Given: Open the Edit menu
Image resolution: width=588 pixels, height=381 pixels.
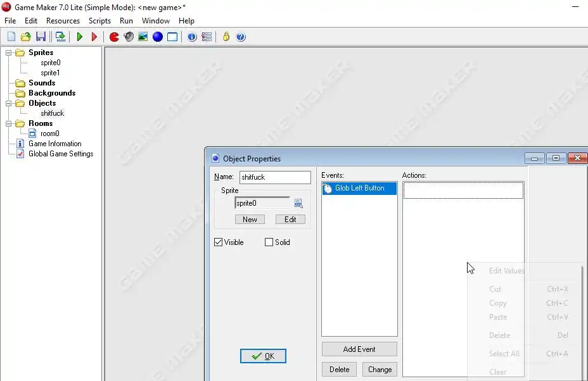Looking at the screenshot, I should 31,21.
